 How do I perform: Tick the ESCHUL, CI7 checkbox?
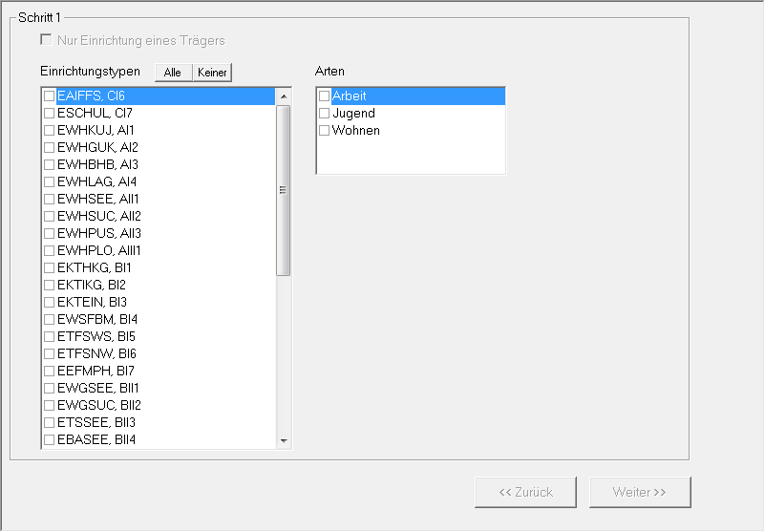click(x=49, y=113)
